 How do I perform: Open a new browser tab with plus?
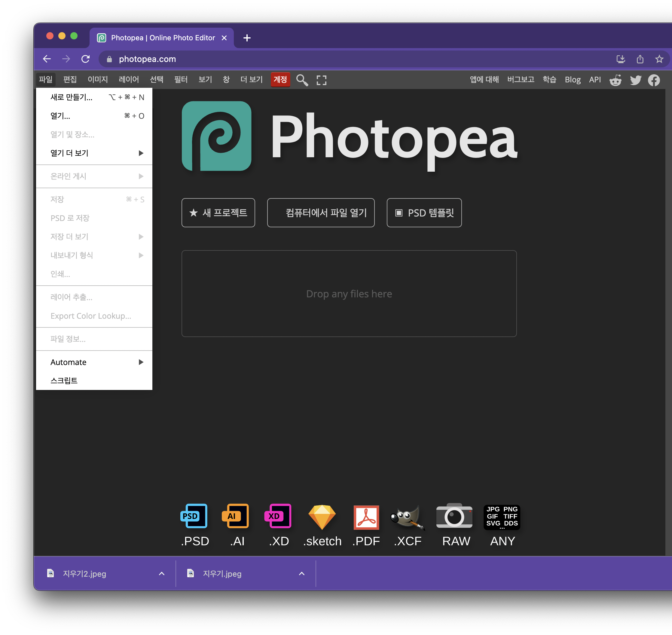pyautogui.click(x=247, y=38)
